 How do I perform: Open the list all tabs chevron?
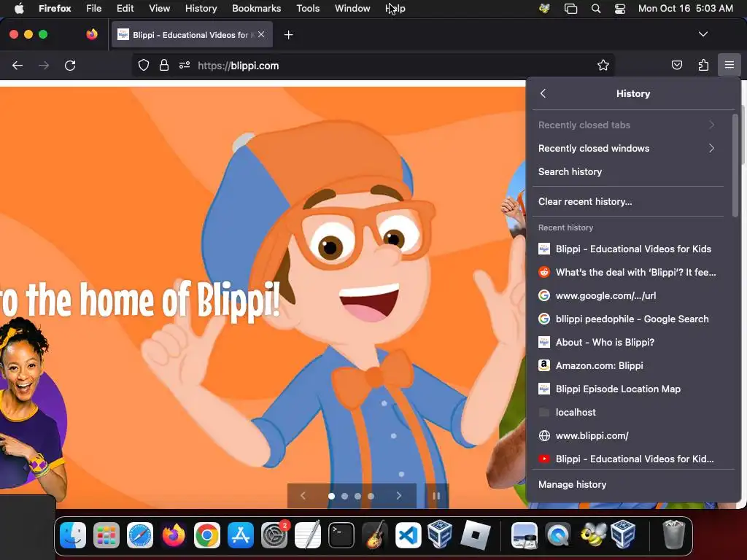point(703,34)
